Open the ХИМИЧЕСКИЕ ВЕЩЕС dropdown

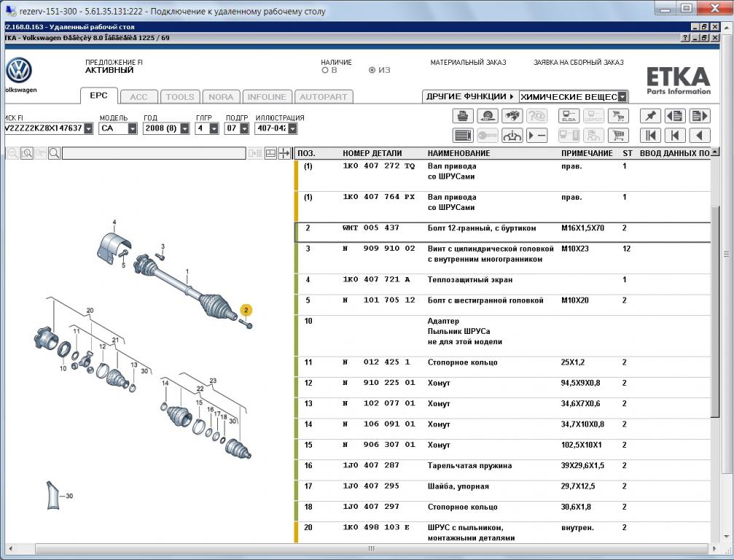point(622,97)
